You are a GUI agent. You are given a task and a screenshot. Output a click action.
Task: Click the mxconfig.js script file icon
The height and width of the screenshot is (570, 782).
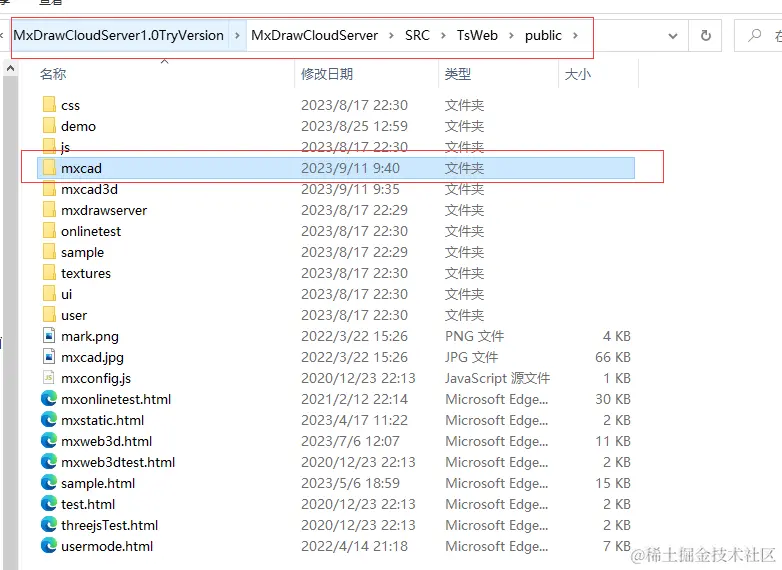click(x=49, y=378)
